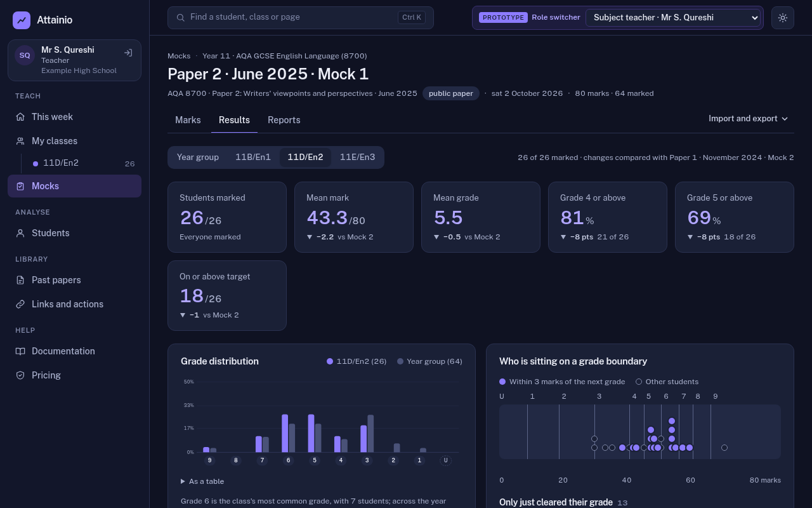Click the Mocks breadcrumb link
This screenshot has height=508, width=812.
pos(179,56)
